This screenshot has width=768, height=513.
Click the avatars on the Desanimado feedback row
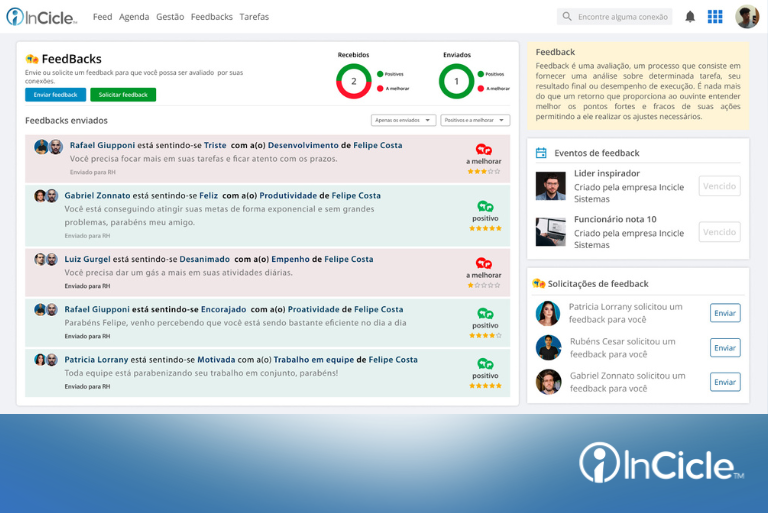click(46, 260)
